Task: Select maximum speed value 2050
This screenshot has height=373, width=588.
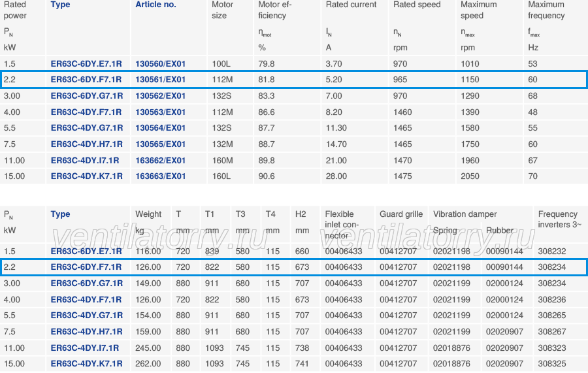Action: click(470, 176)
